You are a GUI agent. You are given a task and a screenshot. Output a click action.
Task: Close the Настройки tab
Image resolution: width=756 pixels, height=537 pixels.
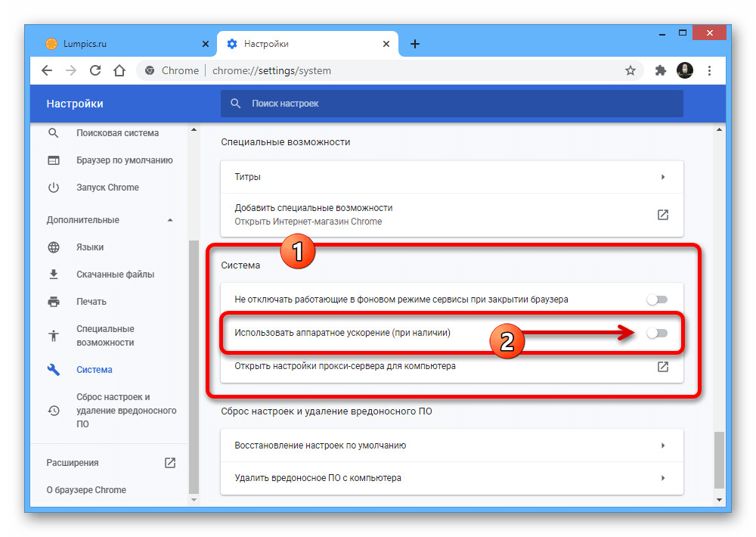[x=386, y=44]
